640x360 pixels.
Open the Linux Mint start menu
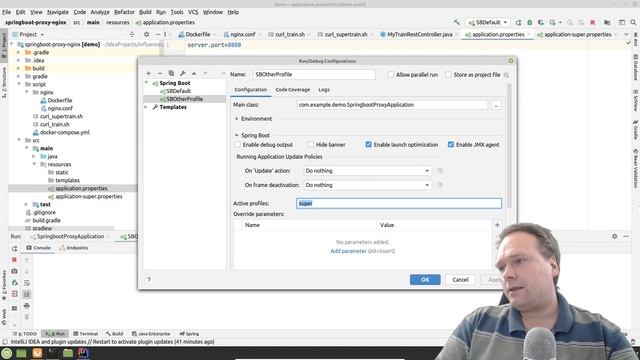(7, 353)
